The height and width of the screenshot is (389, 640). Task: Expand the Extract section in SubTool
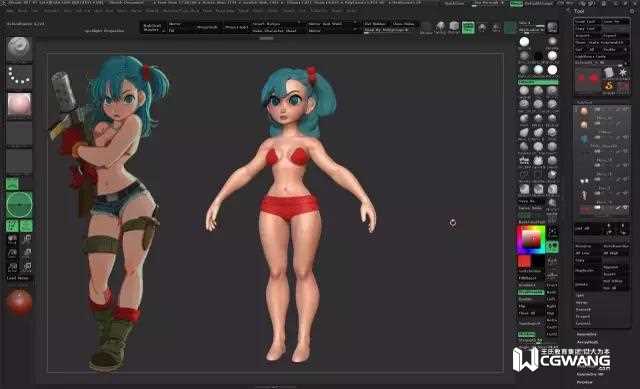coord(583,323)
